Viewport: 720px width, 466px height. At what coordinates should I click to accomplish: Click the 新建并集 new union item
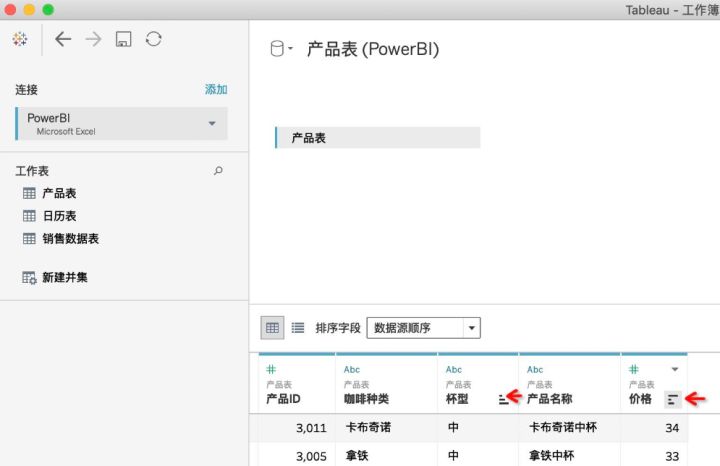(x=55, y=277)
